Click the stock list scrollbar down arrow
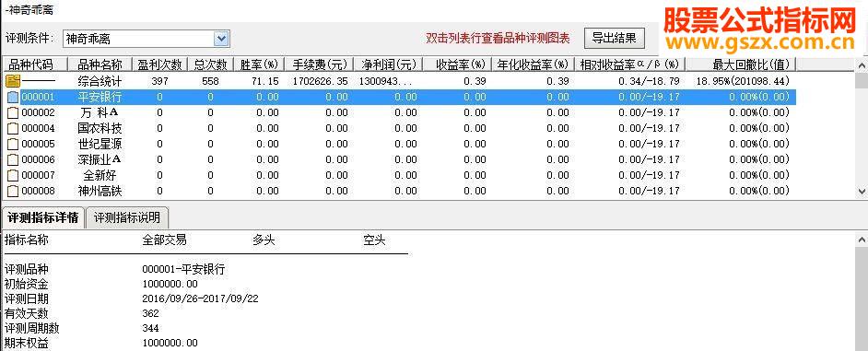This screenshot has width=868, height=351. (862, 192)
